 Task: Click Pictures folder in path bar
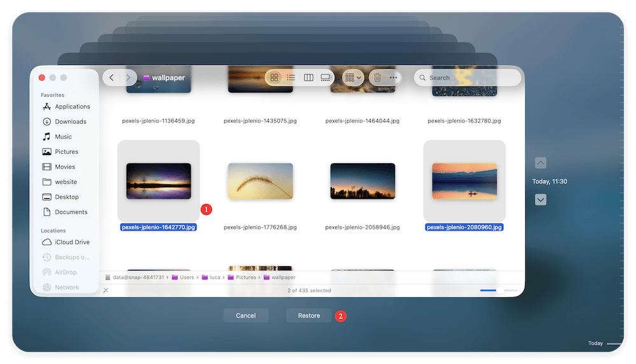242,277
